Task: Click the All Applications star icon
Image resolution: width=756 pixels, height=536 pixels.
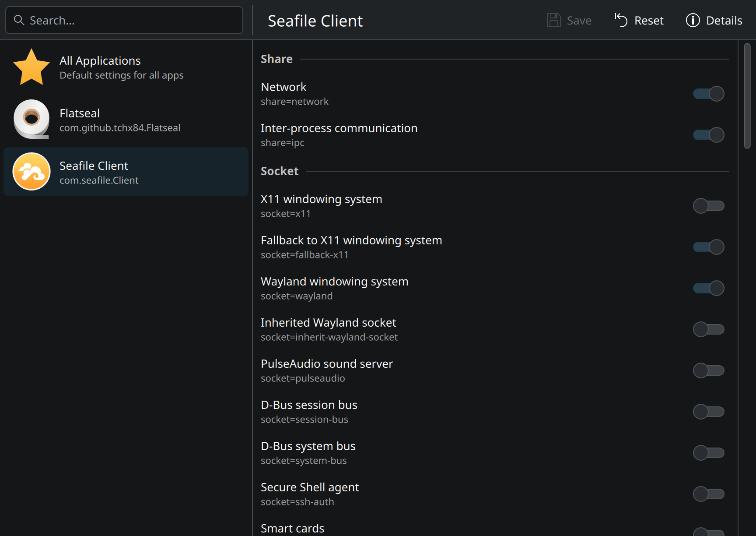Action: 31,67
